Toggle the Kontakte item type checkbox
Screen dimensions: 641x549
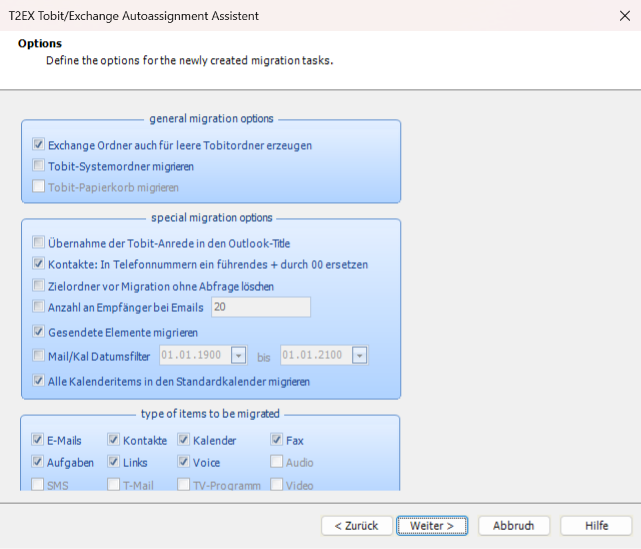(114, 440)
